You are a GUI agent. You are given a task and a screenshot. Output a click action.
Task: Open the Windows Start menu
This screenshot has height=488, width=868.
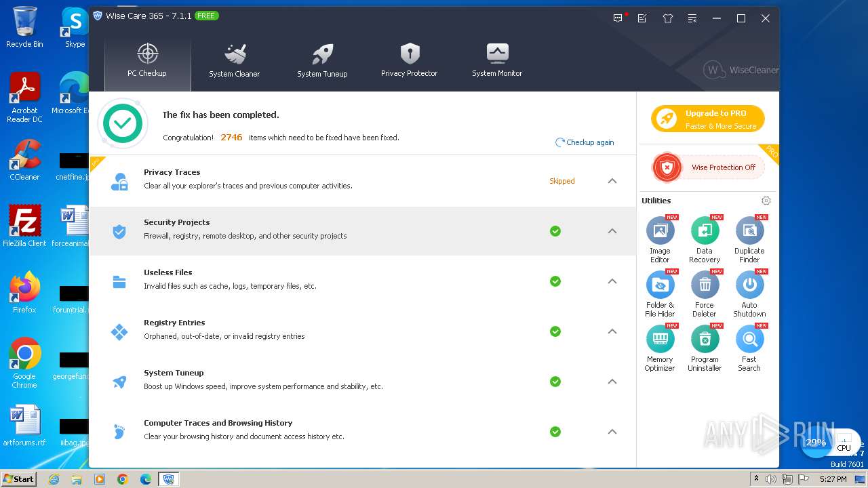click(x=18, y=479)
